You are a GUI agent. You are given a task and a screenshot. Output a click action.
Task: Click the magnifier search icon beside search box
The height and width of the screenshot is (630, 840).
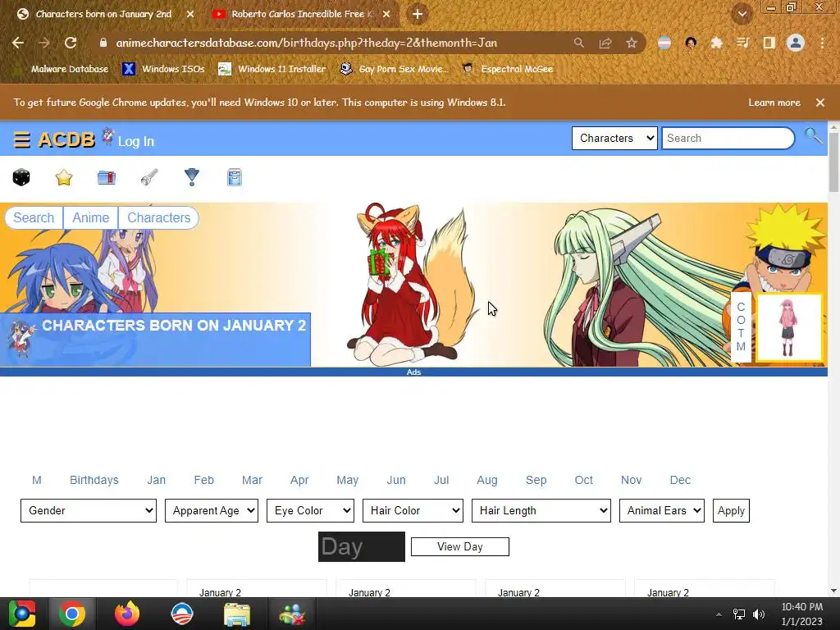pyautogui.click(x=813, y=136)
